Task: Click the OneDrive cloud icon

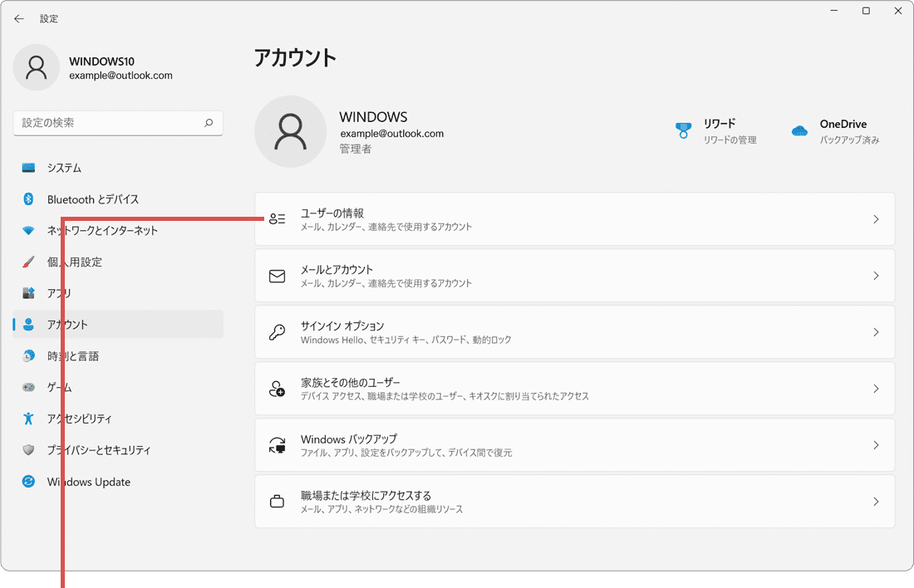Action: [x=799, y=130]
